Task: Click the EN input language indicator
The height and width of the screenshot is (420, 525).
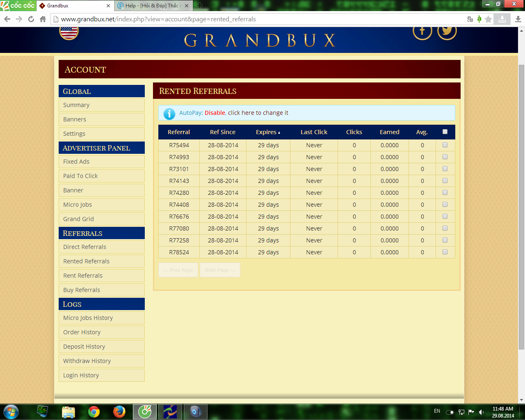Action: [437, 411]
